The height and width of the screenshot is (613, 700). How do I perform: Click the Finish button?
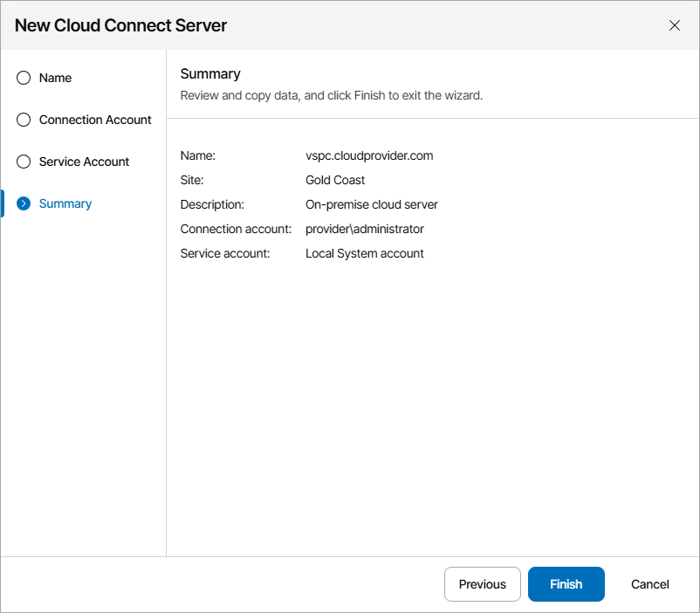point(566,584)
